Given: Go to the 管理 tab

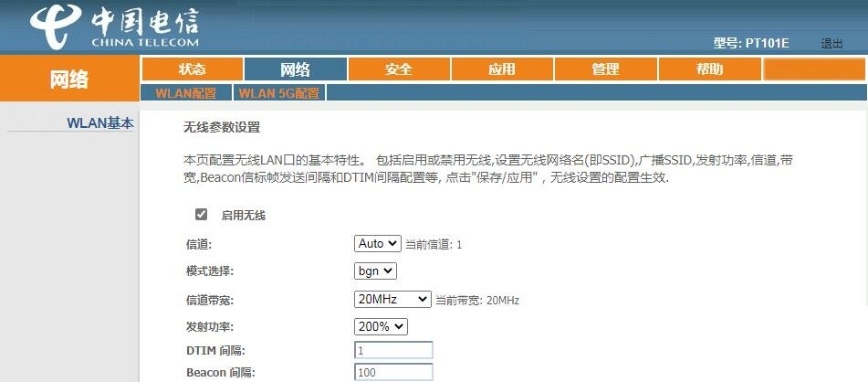Looking at the screenshot, I should click(605, 69).
